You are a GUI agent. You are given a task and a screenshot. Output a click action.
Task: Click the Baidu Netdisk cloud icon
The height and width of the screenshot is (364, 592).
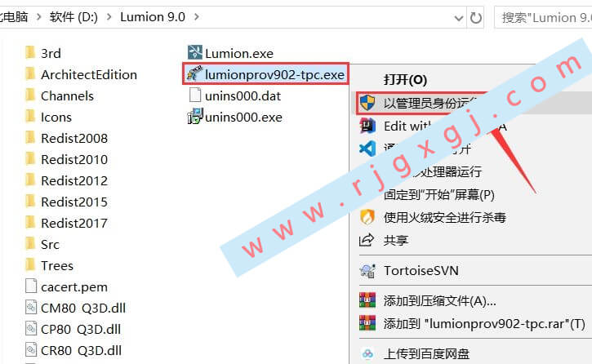click(367, 354)
